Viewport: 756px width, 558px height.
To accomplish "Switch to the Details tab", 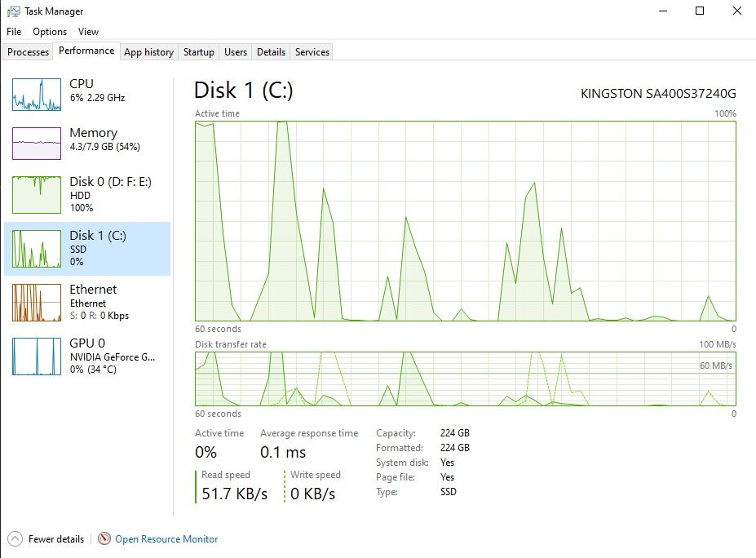I will pos(271,52).
